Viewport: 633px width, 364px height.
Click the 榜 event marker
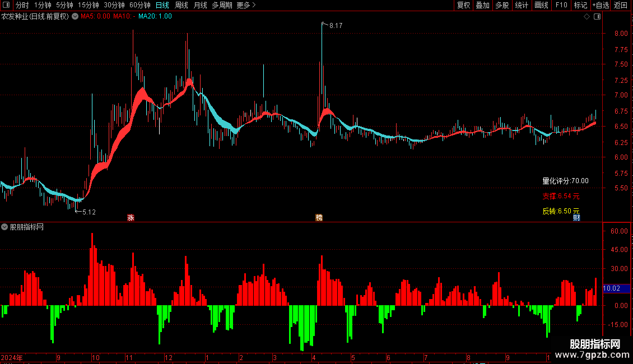point(319,218)
